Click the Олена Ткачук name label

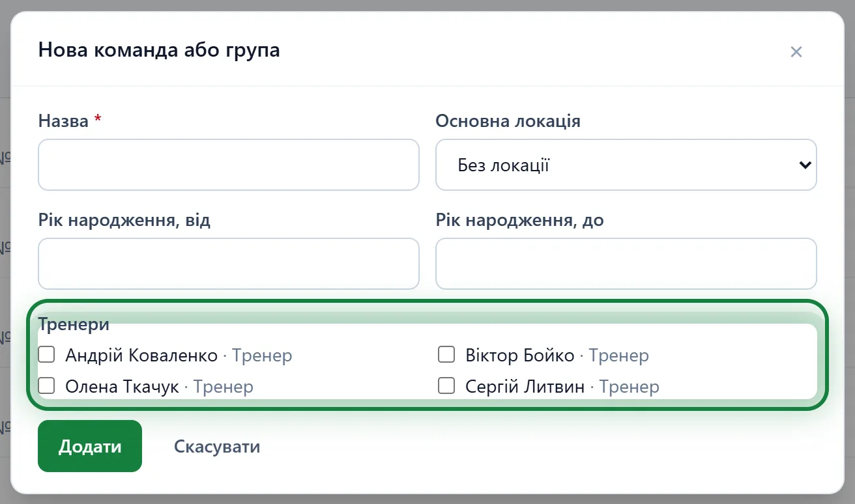tap(122, 387)
